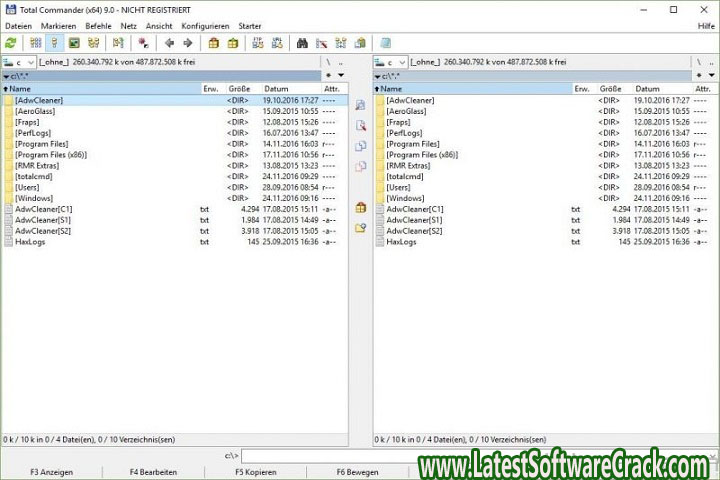Toggle the full details view toolbar button
This screenshot has width=720, height=480.
click(55, 43)
